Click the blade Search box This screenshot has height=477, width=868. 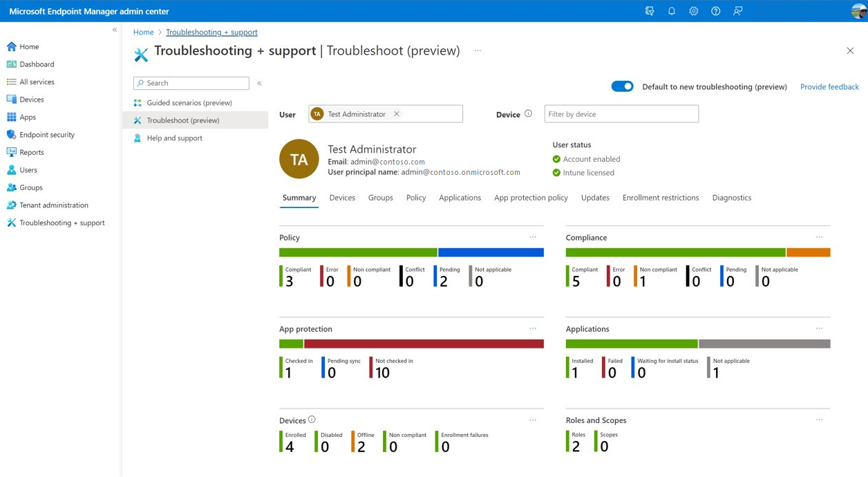click(x=191, y=83)
